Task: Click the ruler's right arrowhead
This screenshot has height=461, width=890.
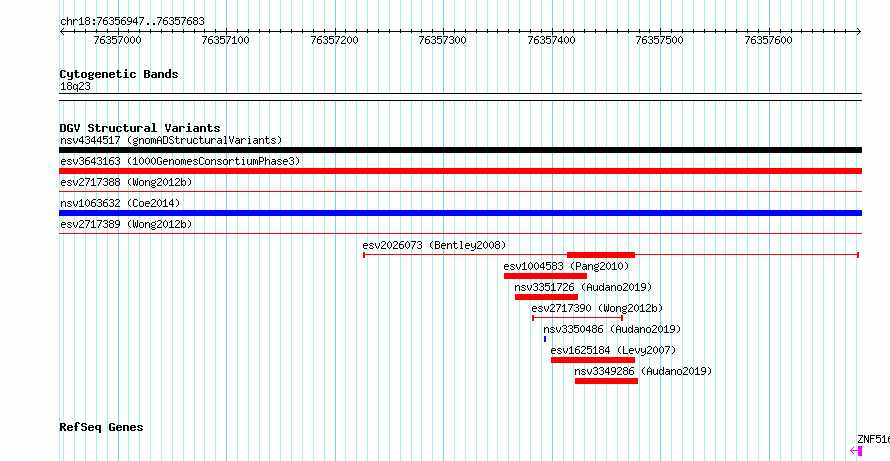Action: click(859, 32)
